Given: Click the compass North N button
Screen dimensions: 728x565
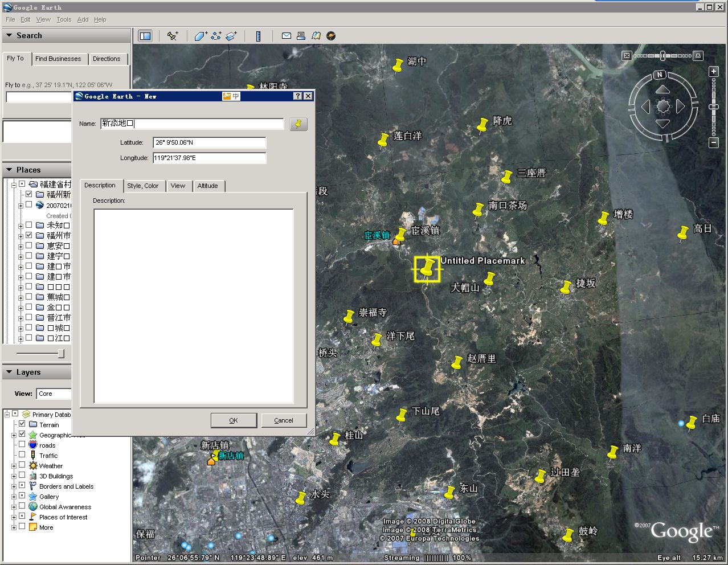Looking at the screenshot, I should pyautogui.click(x=660, y=75).
